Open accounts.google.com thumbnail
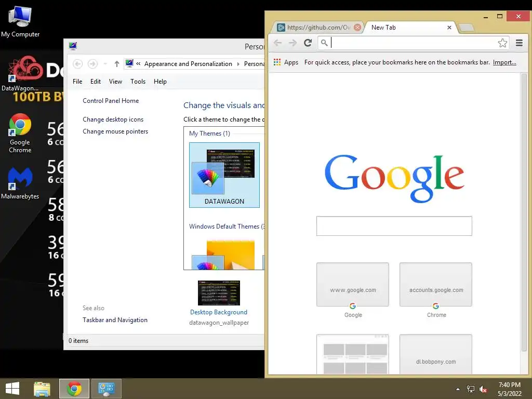 (x=436, y=284)
